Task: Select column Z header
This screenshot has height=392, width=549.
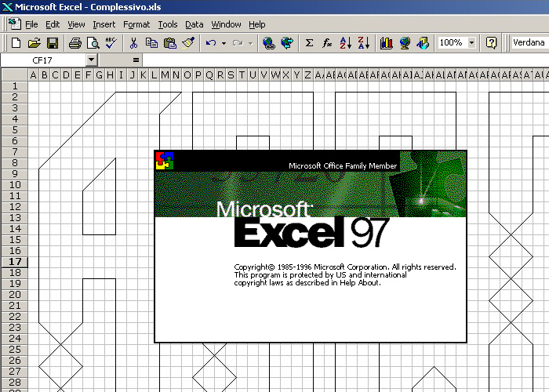Action: pyautogui.click(x=307, y=74)
